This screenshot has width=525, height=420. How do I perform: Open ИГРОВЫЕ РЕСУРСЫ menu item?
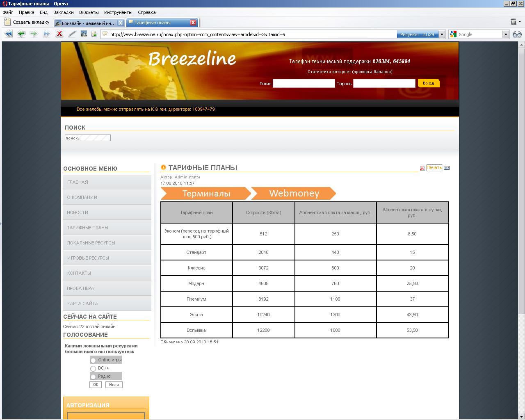tap(107, 258)
